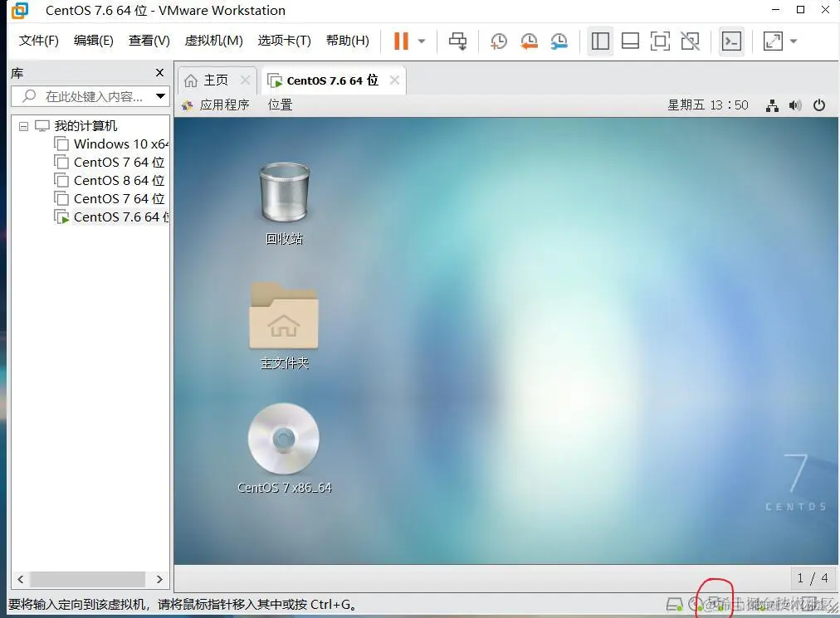Expand the library search dropdown arrow
840x618 pixels.
pyautogui.click(x=160, y=96)
